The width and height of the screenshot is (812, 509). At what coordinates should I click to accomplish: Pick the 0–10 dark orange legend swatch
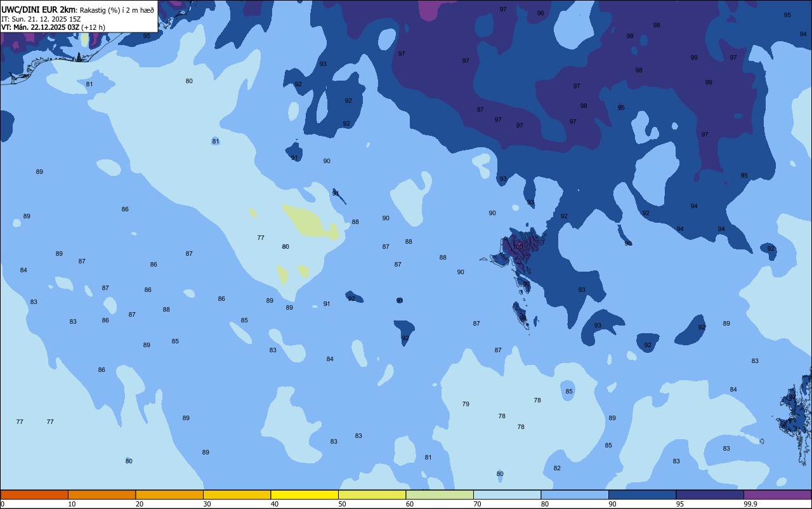pyautogui.click(x=34, y=494)
